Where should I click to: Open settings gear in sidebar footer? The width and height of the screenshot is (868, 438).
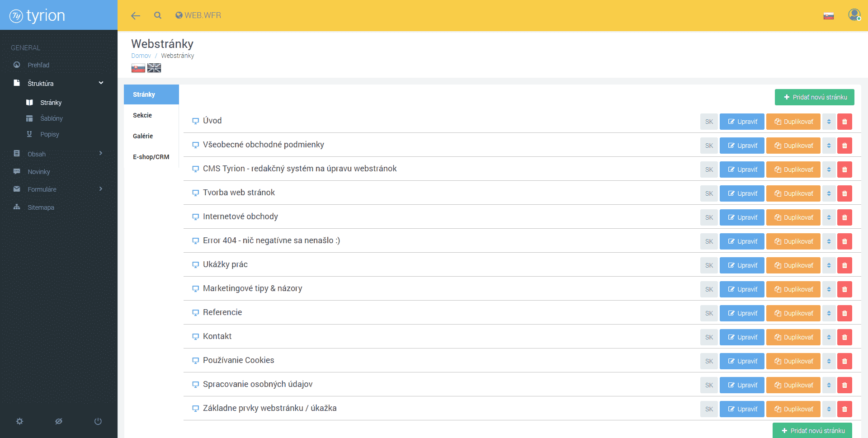click(19, 421)
